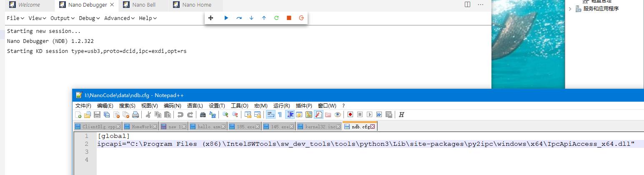644x175 pixels.
Task: Open the View dropdown menu
Action: click(37, 18)
